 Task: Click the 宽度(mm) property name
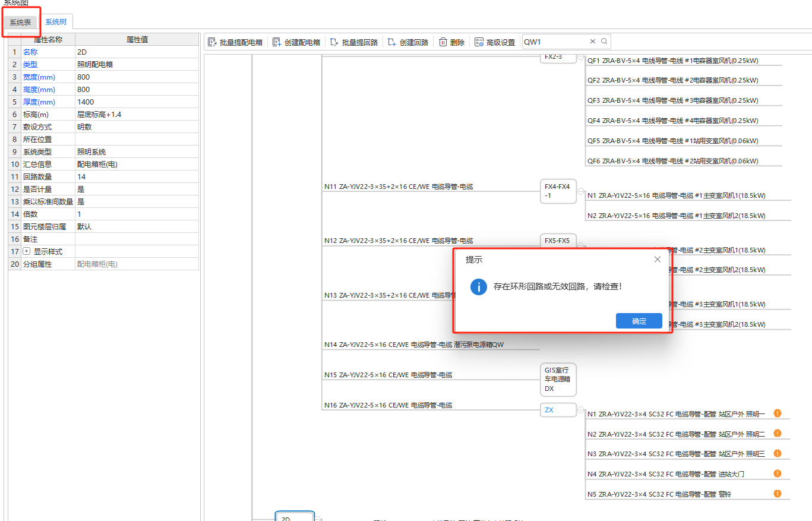(39, 77)
